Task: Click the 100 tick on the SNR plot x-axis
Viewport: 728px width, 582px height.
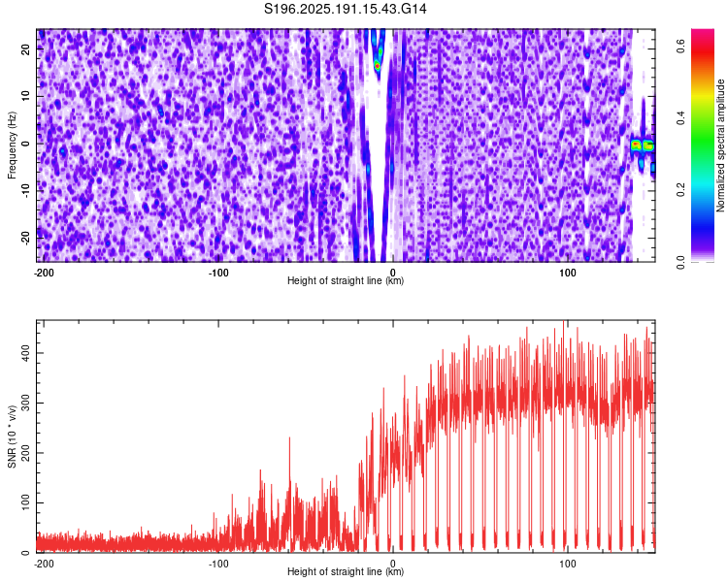Action: tap(568, 564)
